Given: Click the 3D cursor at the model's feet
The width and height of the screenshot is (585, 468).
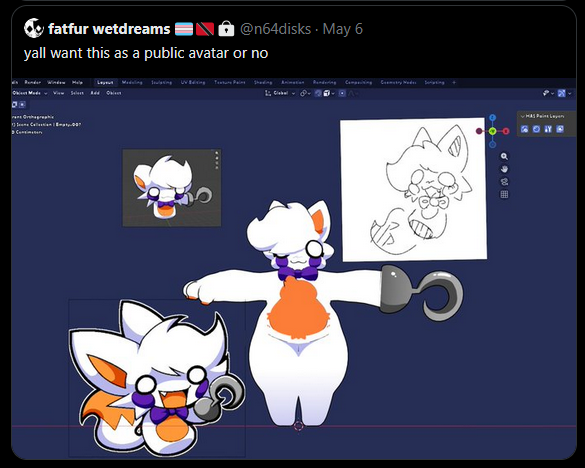Looking at the screenshot, I should [x=298, y=426].
